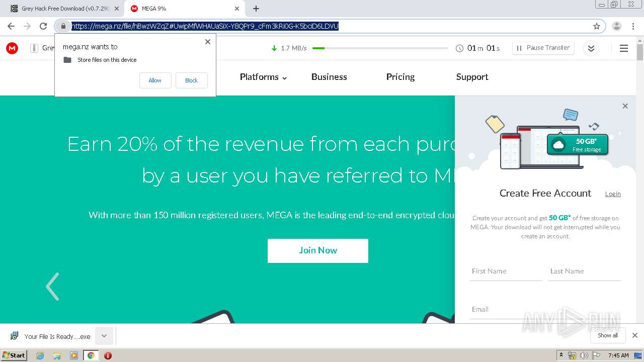The height and width of the screenshot is (362, 644).
Task: Click the Action Center flag icon
Action: 596,355
